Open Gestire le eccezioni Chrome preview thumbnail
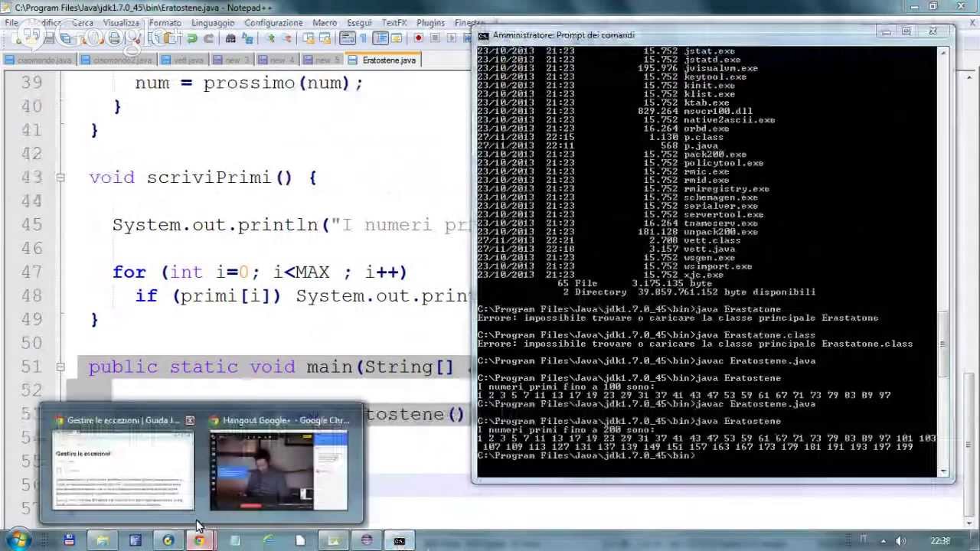The image size is (980, 551). 122,470
